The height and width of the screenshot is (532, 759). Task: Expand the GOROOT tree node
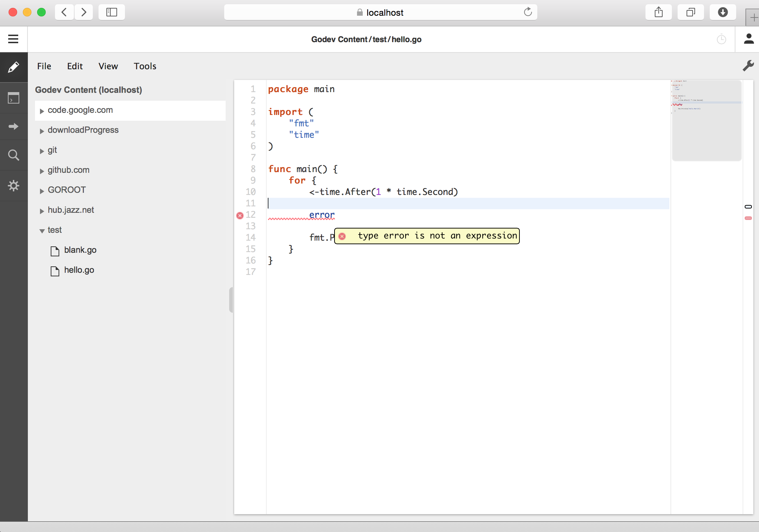click(x=42, y=191)
